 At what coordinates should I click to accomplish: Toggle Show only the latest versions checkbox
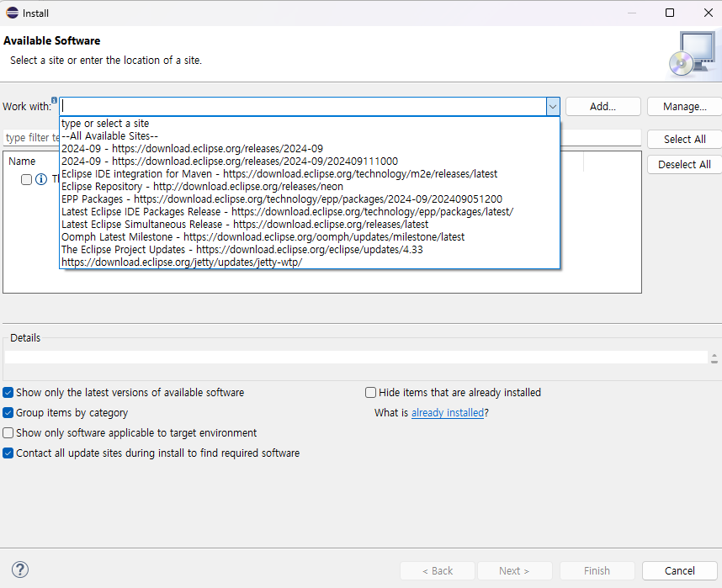click(x=8, y=392)
